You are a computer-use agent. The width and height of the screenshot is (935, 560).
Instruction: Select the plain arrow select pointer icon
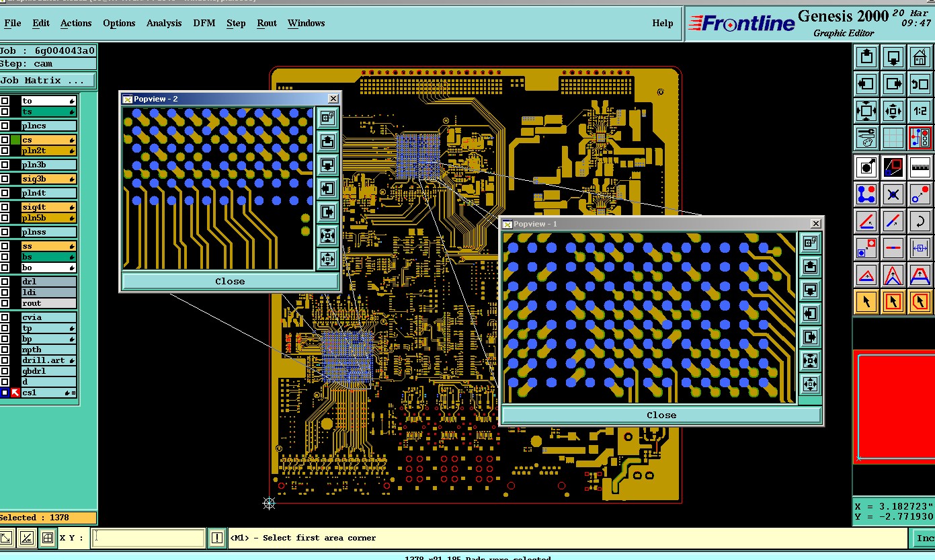(866, 301)
